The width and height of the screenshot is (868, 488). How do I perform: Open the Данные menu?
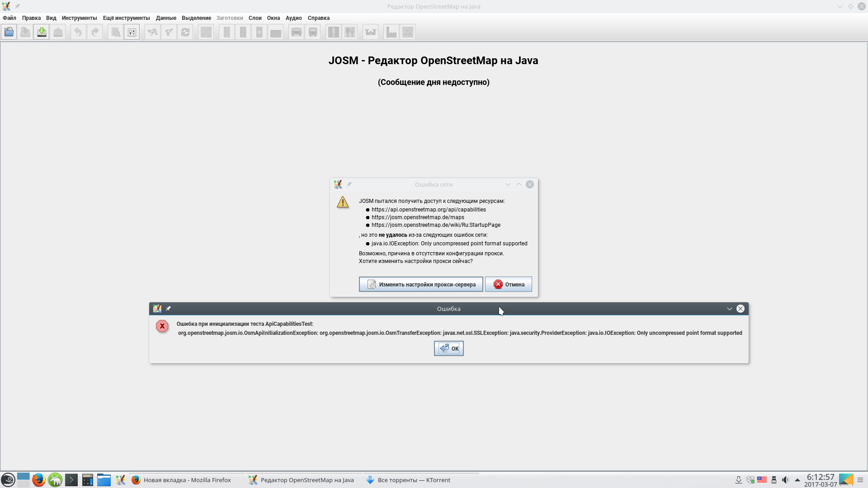tap(166, 18)
